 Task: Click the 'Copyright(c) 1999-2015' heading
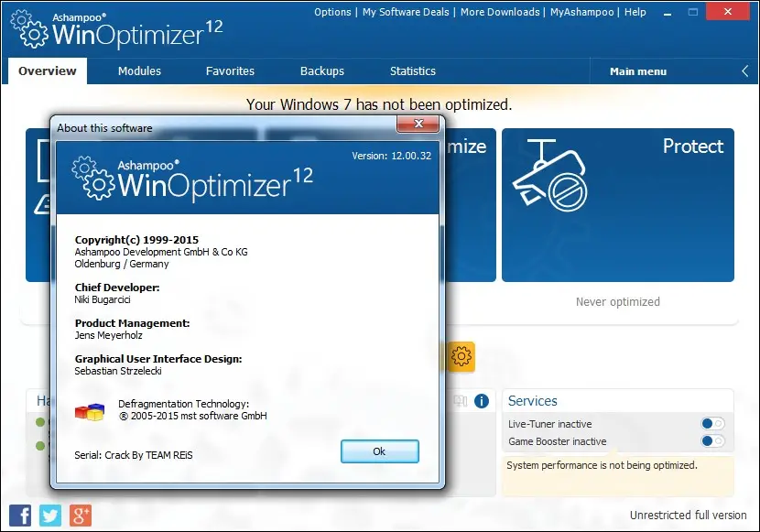tap(136, 240)
